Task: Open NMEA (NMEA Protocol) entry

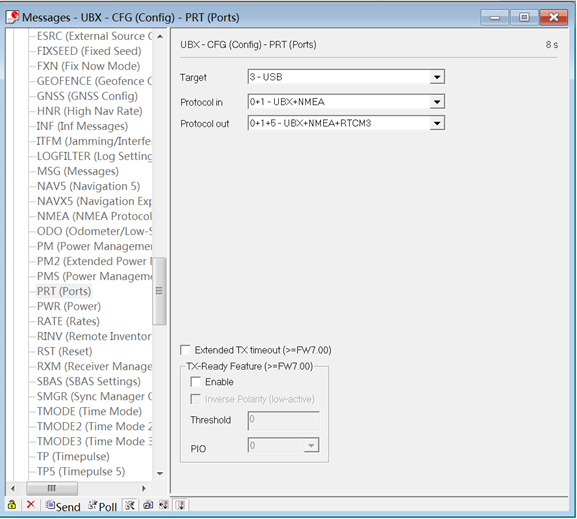Action: tap(94, 216)
